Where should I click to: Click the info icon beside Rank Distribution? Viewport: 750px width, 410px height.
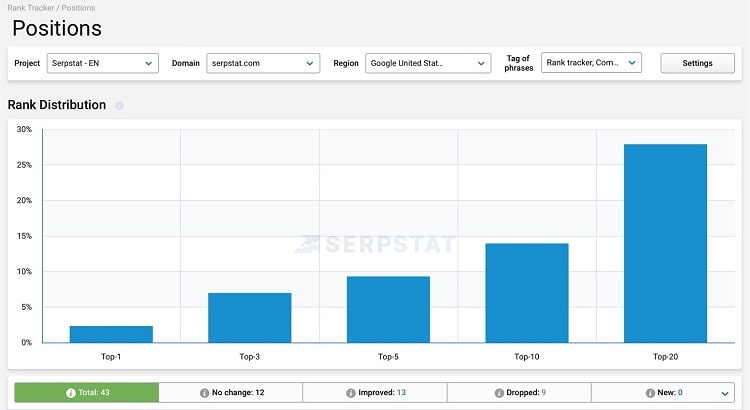[120, 105]
